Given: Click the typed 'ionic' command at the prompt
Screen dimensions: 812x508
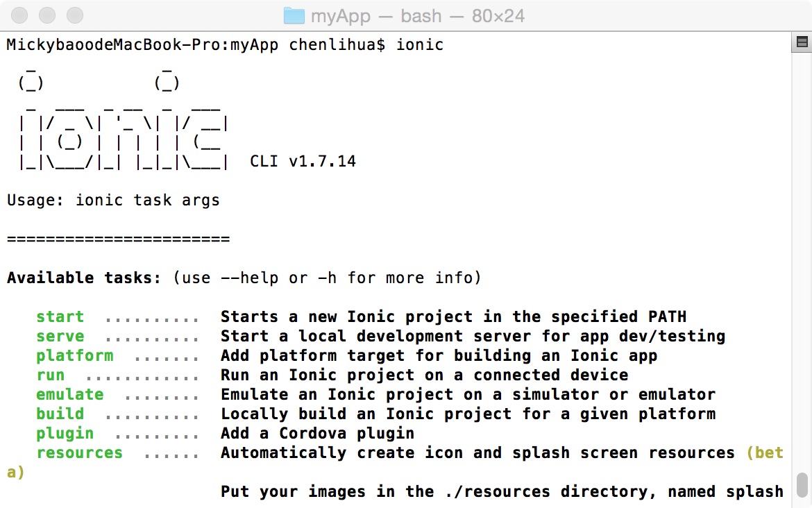Looking at the screenshot, I should (x=420, y=44).
